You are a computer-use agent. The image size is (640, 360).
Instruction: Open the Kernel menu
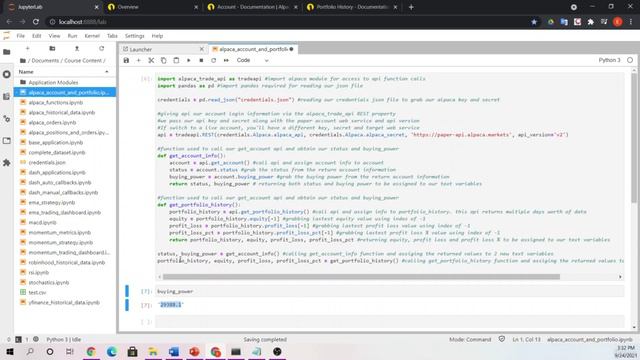[x=92, y=36]
